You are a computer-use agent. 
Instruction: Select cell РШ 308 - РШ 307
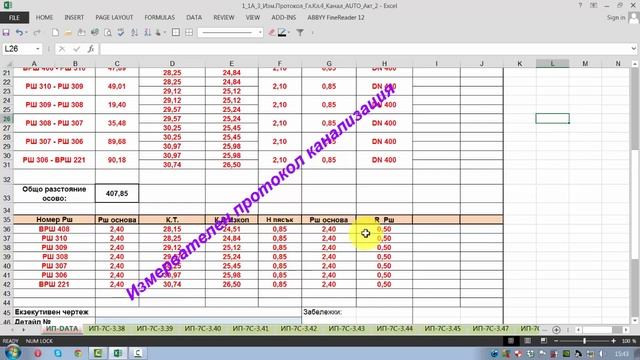click(54, 123)
